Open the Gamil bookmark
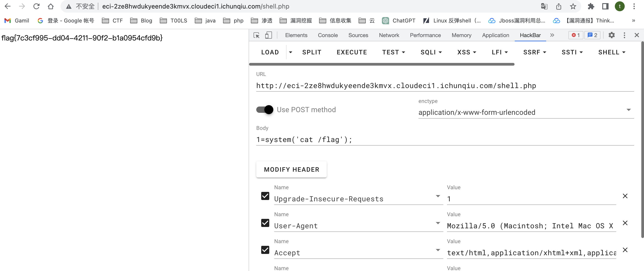 pos(17,20)
